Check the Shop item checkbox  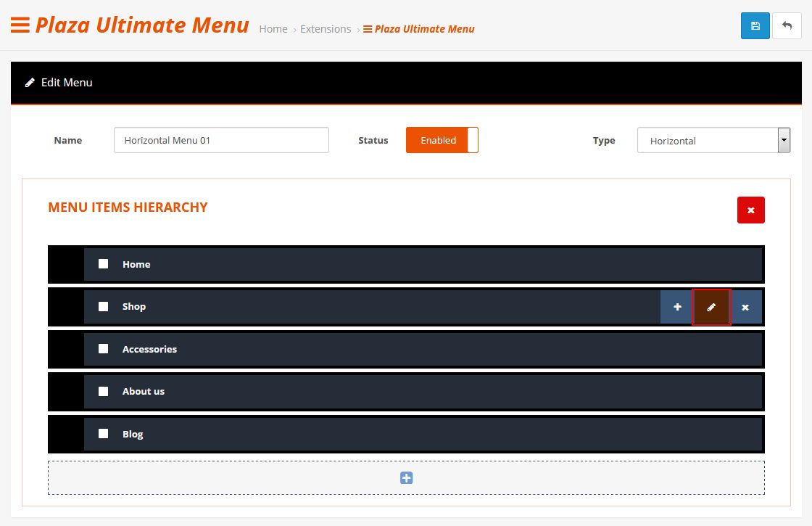[x=104, y=306]
